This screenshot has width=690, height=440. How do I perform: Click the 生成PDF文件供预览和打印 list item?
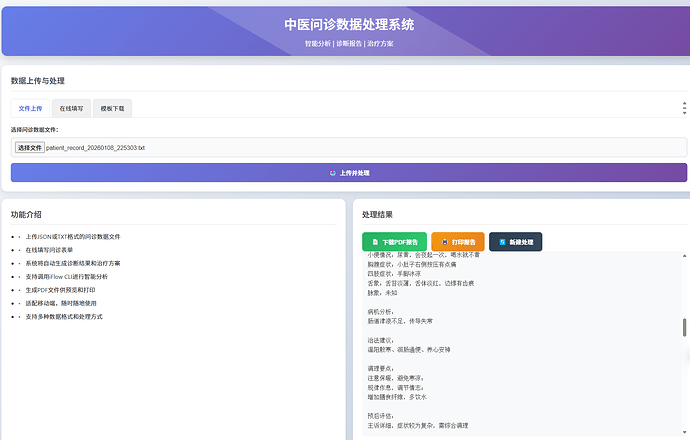[x=68, y=289]
